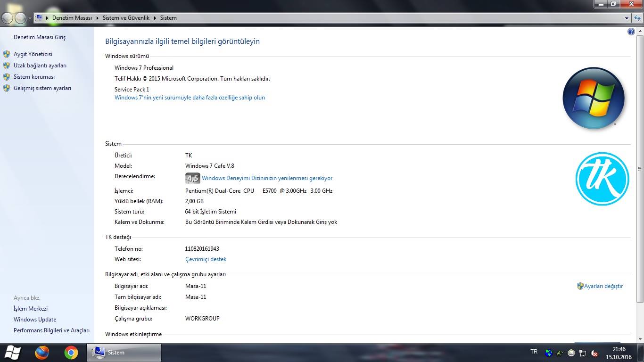Open the network connection tray icon

(x=583, y=353)
